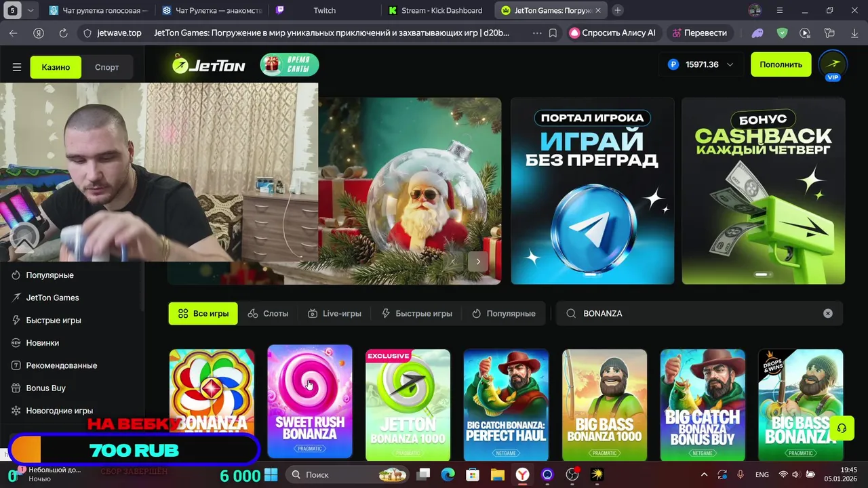Open the Время Санты promo badge
This screenshot has height=488, width=868.
click(290, 65)
